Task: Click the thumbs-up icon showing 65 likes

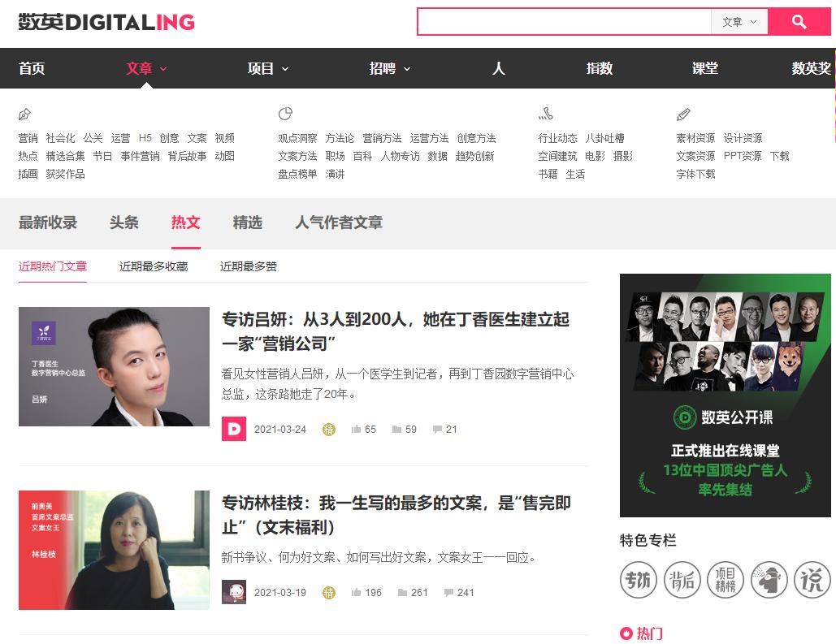Action: (x=358, y=429)
